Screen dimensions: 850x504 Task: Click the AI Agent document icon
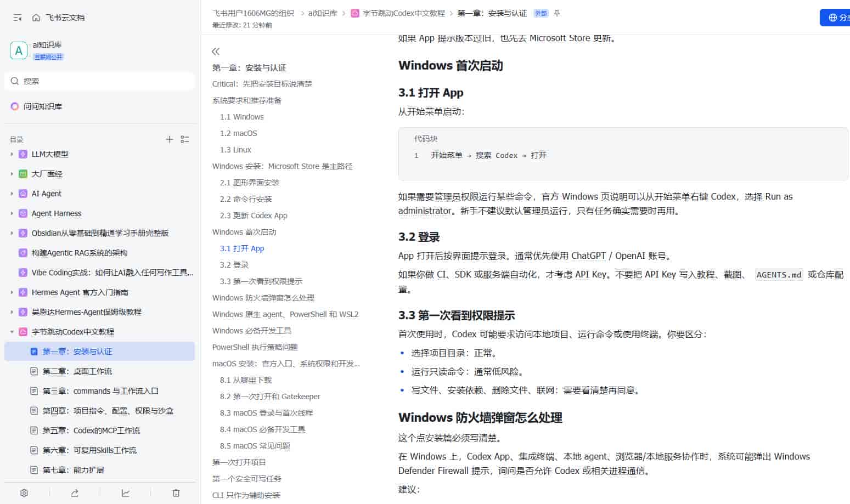(x=23, y=194)
